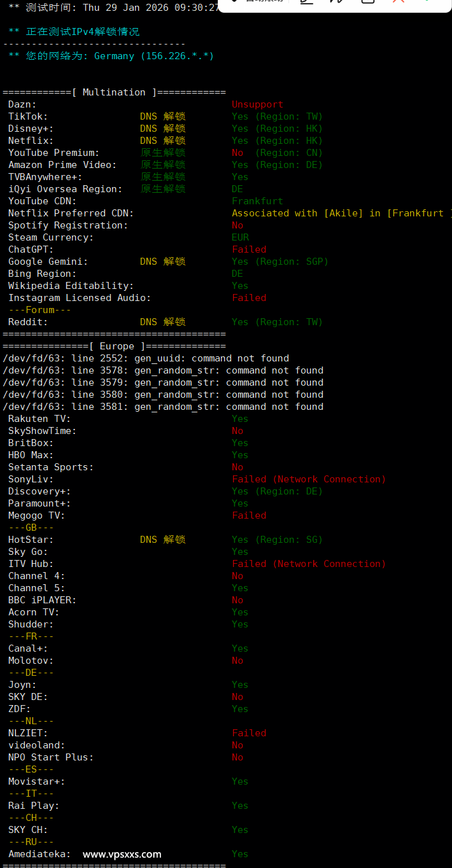The image size is (452, 868).
Task: Click the BBC iPLAYER row label
Action: [42, 600]
